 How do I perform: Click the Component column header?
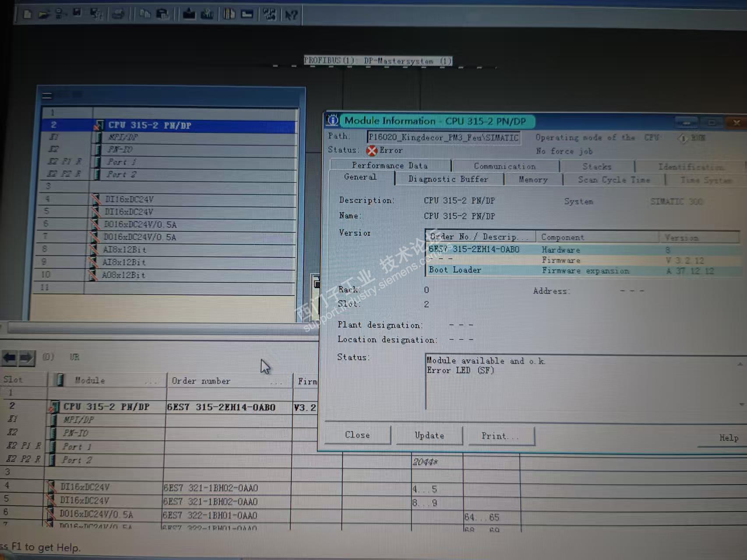pyautogui.click(x=597, y=237)
